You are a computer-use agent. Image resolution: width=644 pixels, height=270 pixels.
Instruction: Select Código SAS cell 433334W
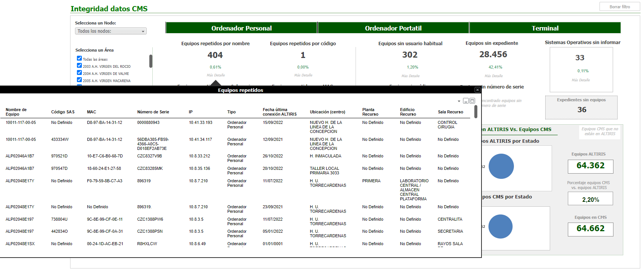[x=60, y=140]
